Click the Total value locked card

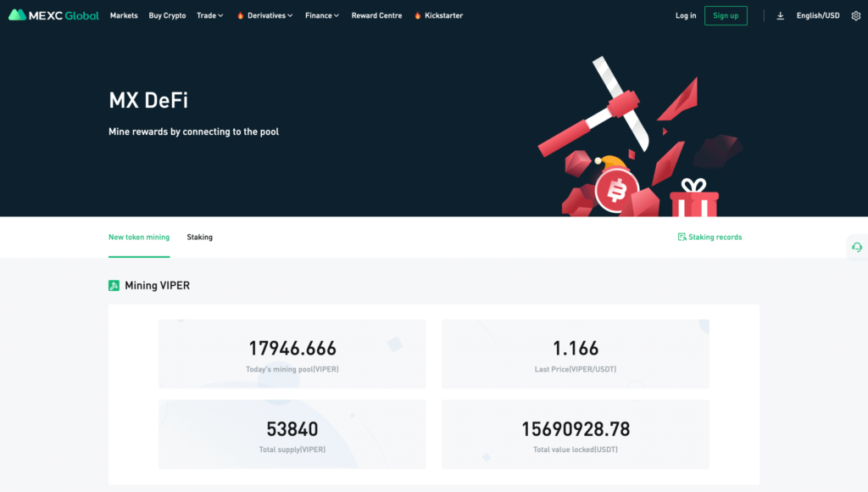pyautogui.click(x=576, y=434)
